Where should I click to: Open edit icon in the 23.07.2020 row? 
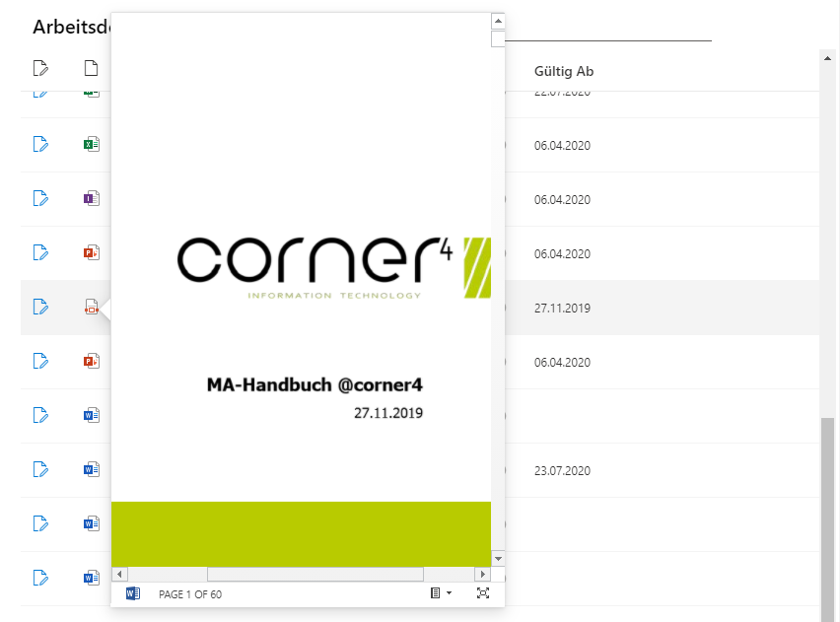pos(40,470)
